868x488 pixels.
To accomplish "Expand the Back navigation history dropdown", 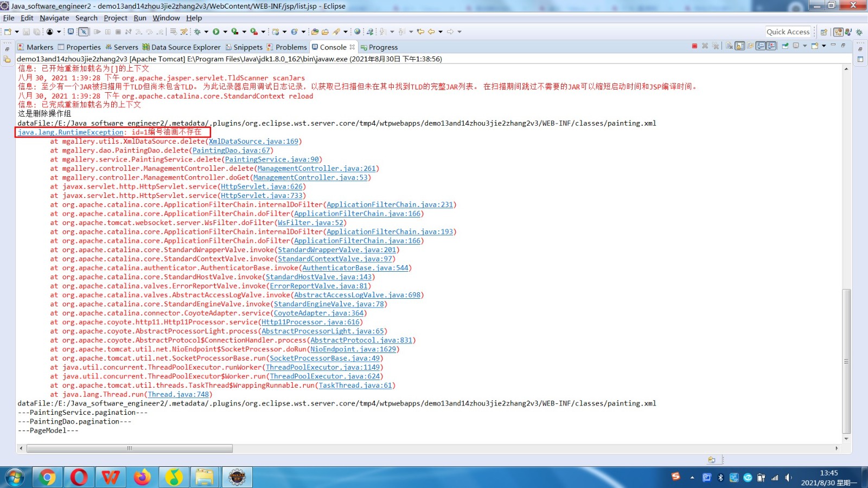I will pyautogui.click(x=441, y=32).
